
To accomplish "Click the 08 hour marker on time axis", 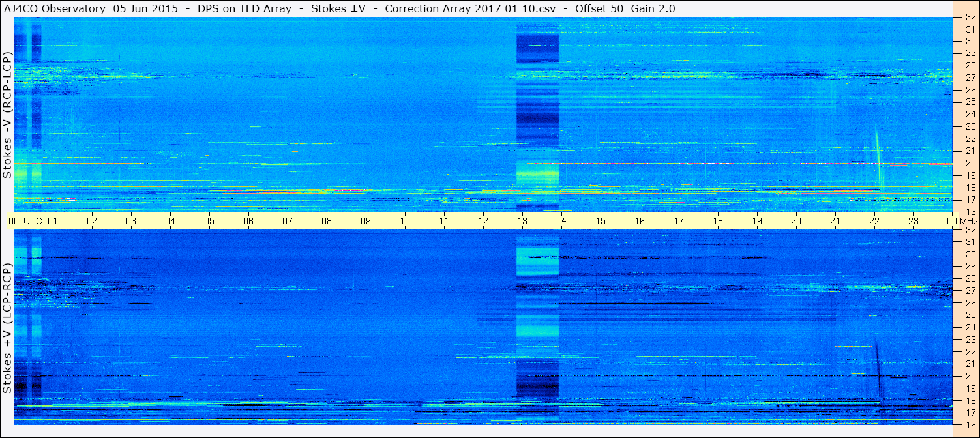I will [327, 221].
